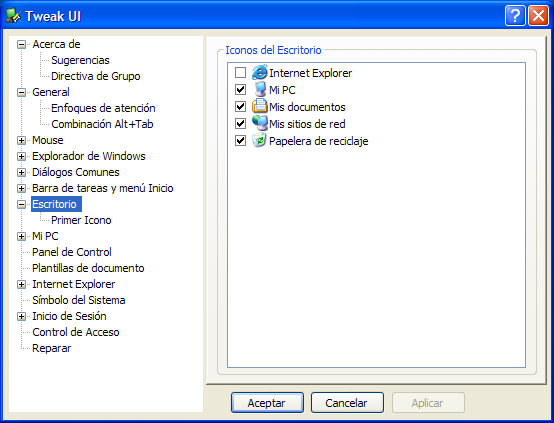Expand the Diálogos Comunes node

coord(22,172)
